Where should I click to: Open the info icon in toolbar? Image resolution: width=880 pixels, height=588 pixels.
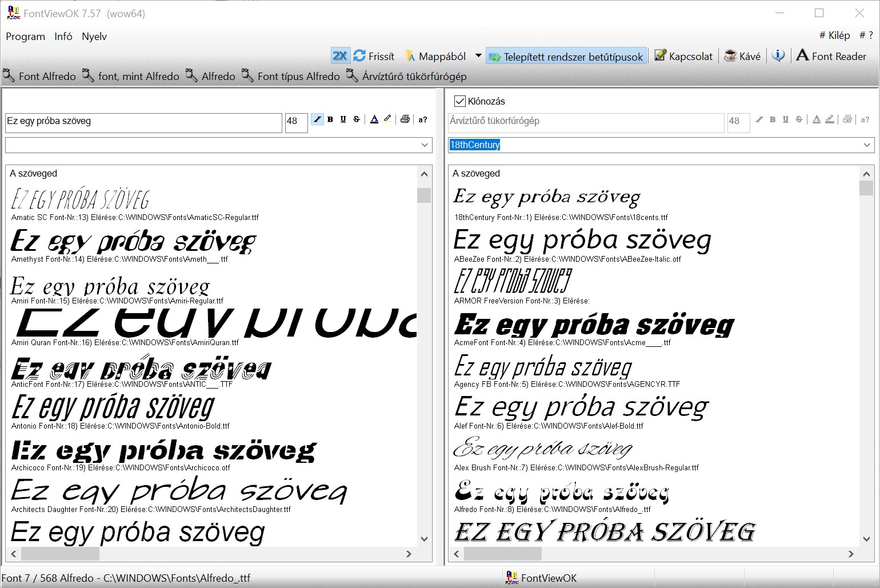[x=778, y=55]
